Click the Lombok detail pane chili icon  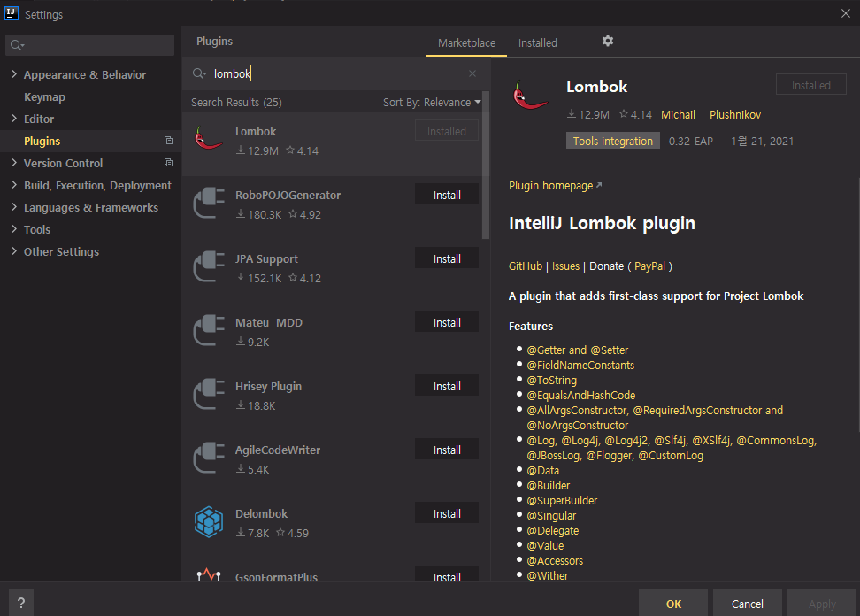click(x=530, y=95)
